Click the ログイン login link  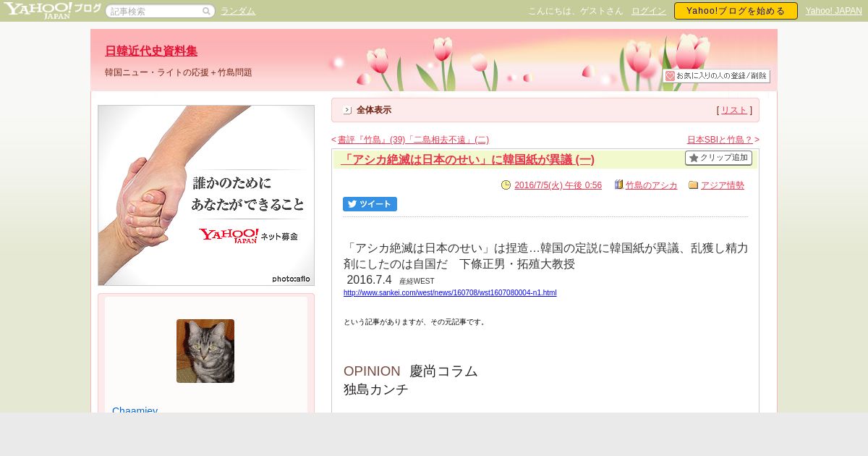click(649, 11)
